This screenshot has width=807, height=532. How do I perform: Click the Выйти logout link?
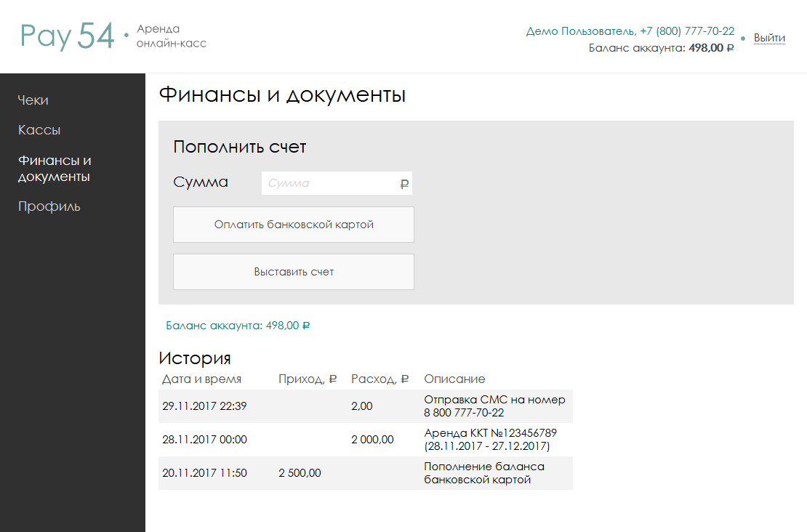click(x=769, y=38)
